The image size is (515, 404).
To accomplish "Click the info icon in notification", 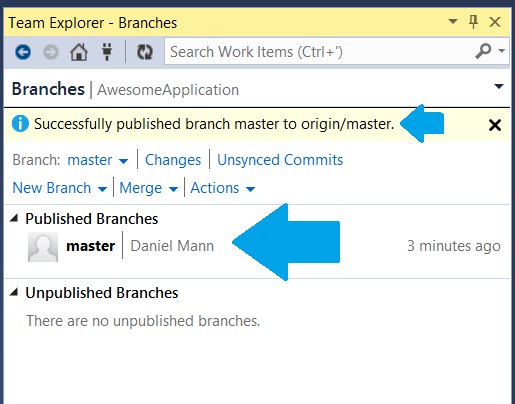I will pos(20,124).
